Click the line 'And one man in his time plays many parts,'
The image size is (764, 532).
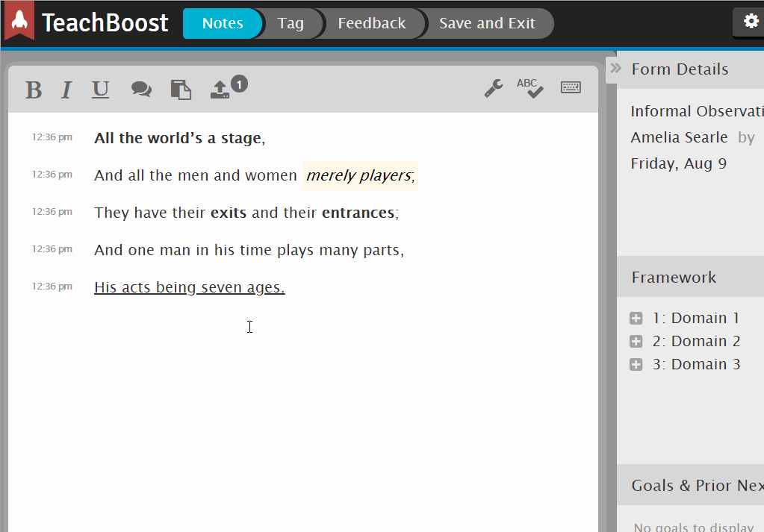point(249,250)
